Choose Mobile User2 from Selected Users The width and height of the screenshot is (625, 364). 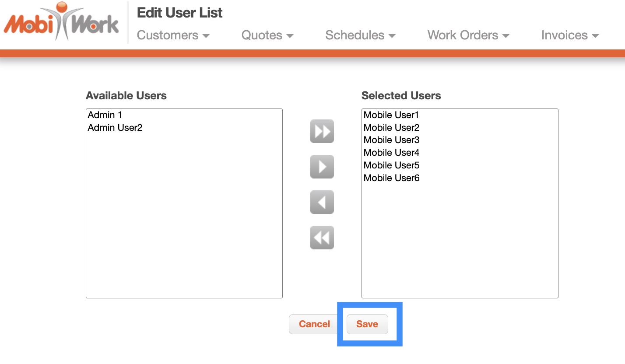tap(391, 128)
